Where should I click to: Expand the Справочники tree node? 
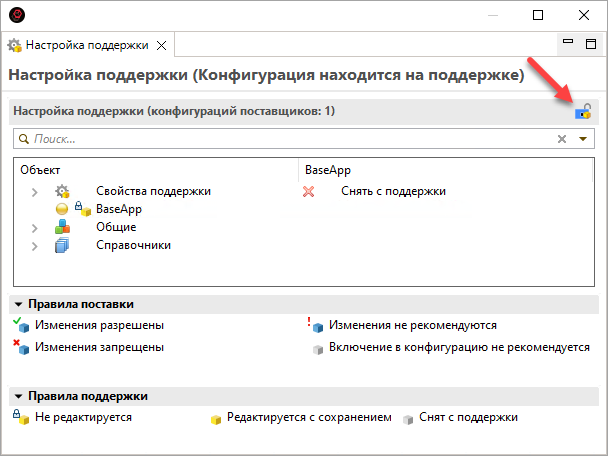36,245
